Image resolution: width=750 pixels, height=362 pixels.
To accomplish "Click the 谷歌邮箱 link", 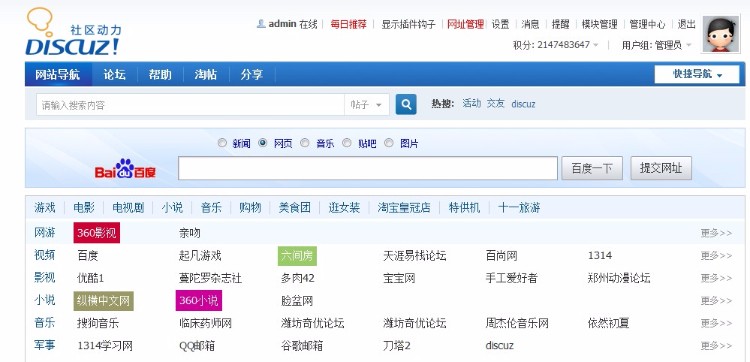I will (302, 346).
